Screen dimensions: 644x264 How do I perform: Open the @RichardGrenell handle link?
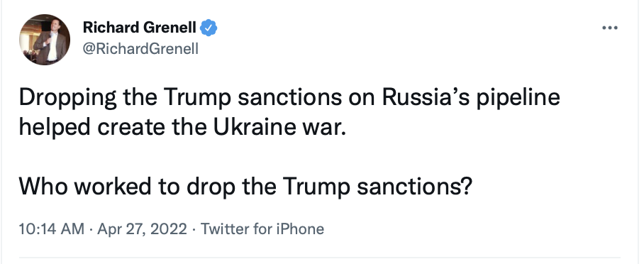pyautogui.click(x=140, y=49)
